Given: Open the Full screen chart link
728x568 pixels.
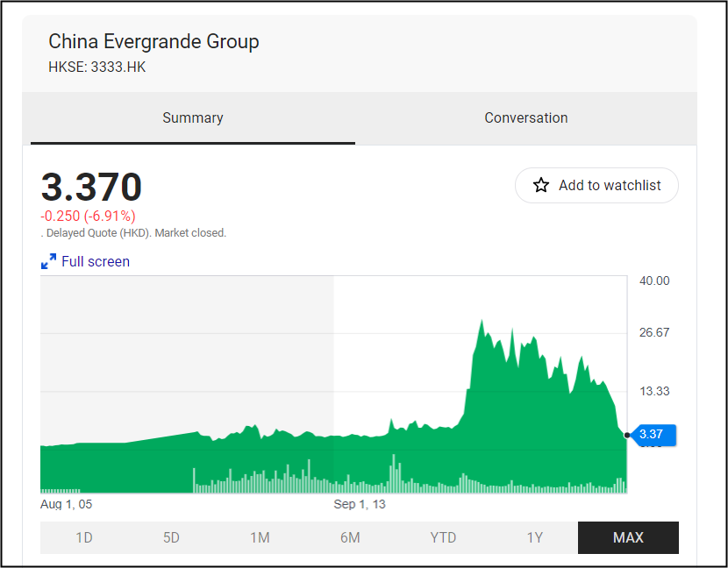Looking at the screenshot, I should tap(96, 261).
